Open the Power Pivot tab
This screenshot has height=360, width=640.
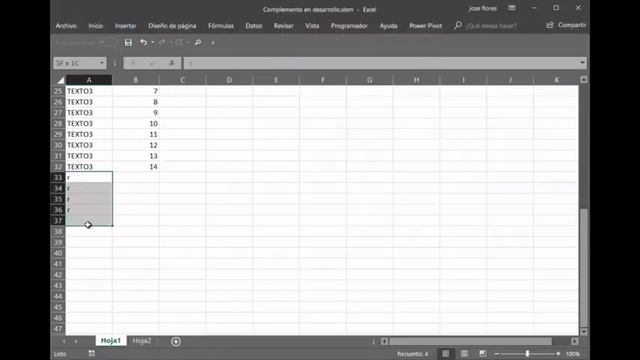(425, 26)
